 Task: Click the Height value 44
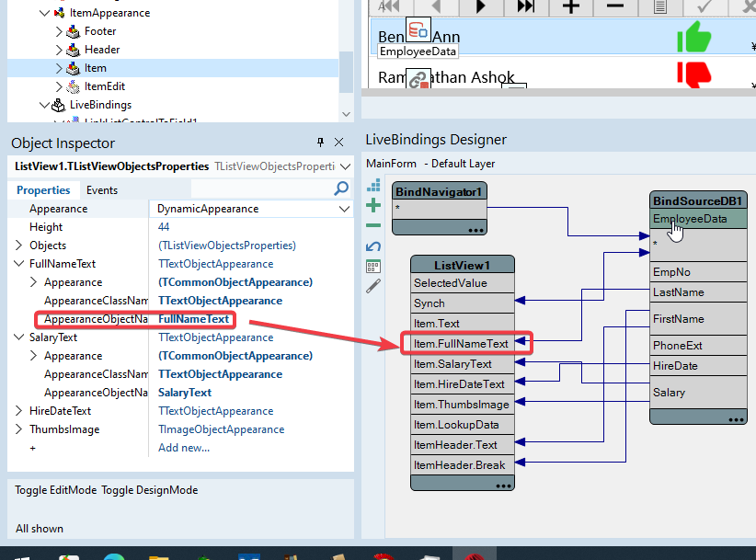click(x=164, y=227)
